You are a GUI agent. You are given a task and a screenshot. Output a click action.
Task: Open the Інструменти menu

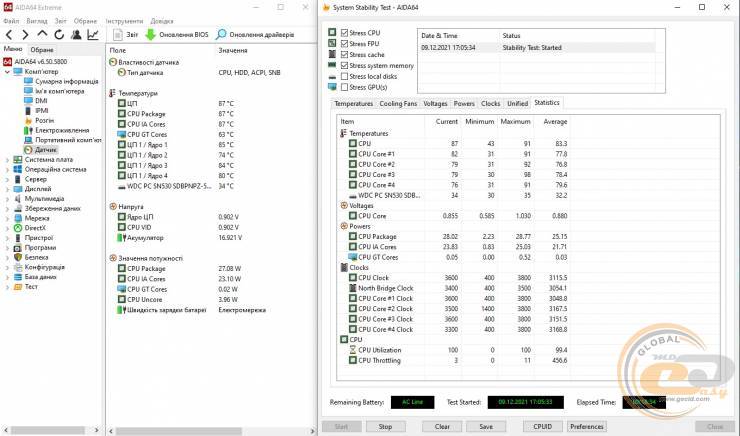point(124,21)
